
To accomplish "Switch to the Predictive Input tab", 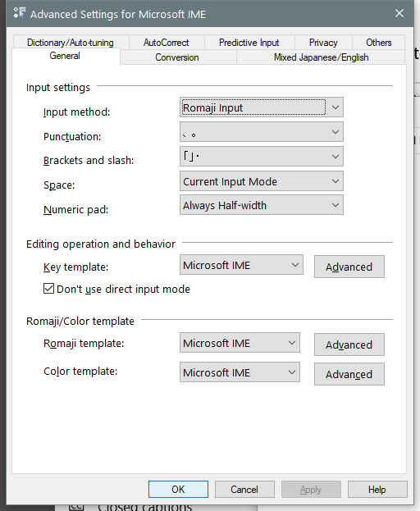I will 249,43.
